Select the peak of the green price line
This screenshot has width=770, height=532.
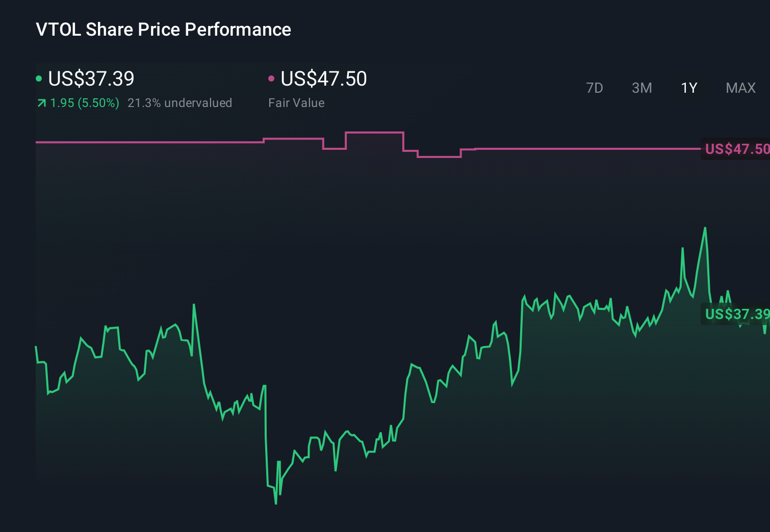[x=706, y=228]
